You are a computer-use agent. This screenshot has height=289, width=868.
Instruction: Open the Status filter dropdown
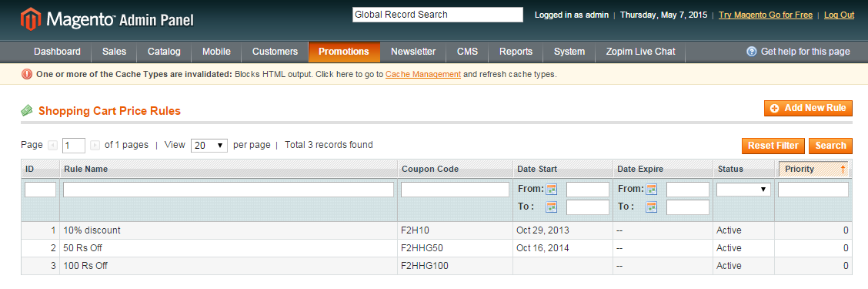coord(743,190)
